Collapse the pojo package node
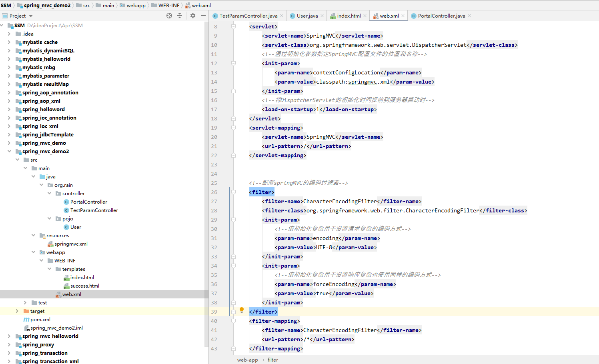Screen dimensions: 599x364 (50, 218)
